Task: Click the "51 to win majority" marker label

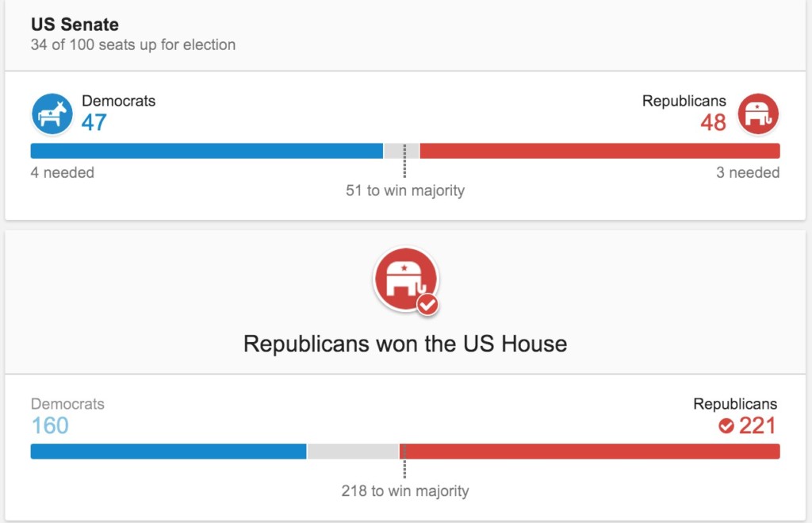Action: tap(405, 190)
